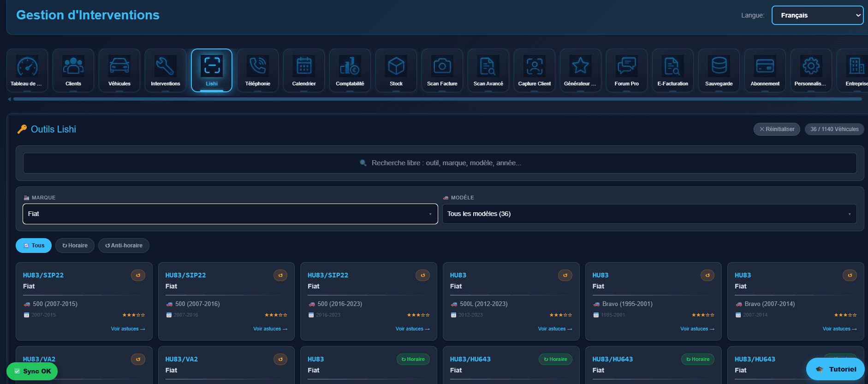Click the free search field Recherche libre

click(x=440, y=163)
